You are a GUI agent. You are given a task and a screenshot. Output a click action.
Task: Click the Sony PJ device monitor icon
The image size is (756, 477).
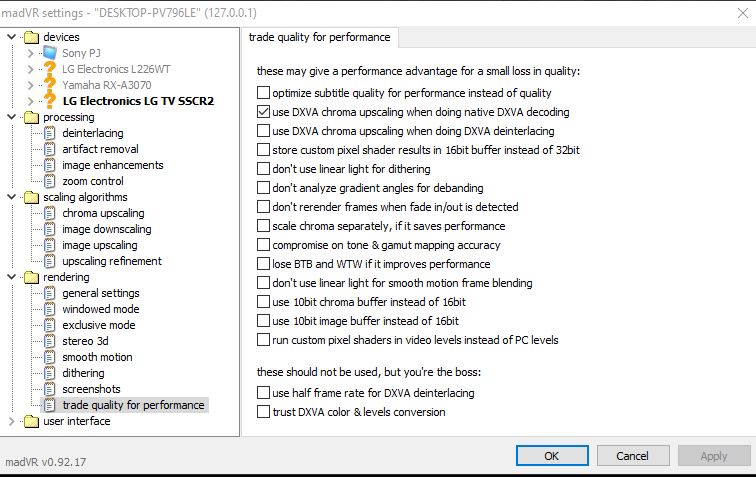(50, 53)
